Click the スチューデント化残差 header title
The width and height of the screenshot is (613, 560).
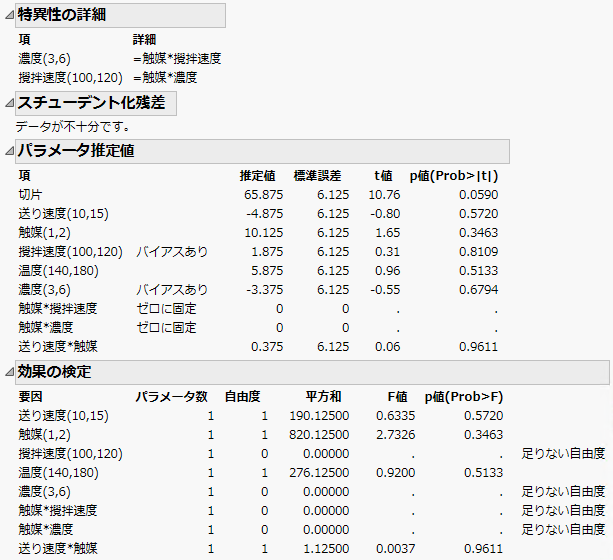[91, 103]
